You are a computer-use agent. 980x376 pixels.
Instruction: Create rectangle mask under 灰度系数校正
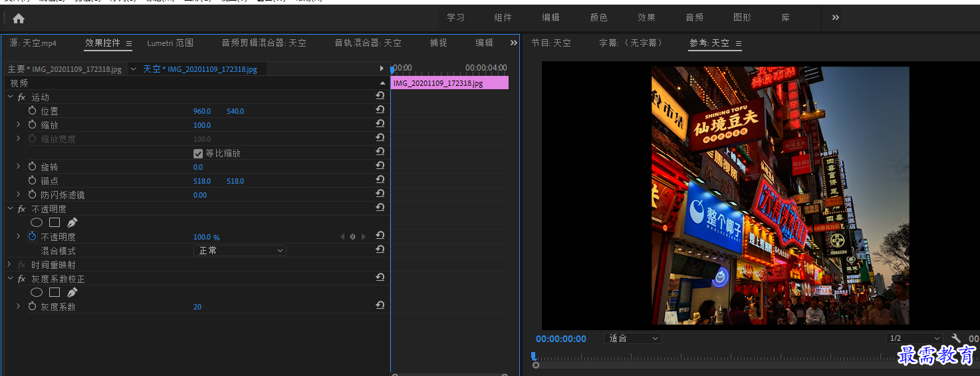(55, 292)
